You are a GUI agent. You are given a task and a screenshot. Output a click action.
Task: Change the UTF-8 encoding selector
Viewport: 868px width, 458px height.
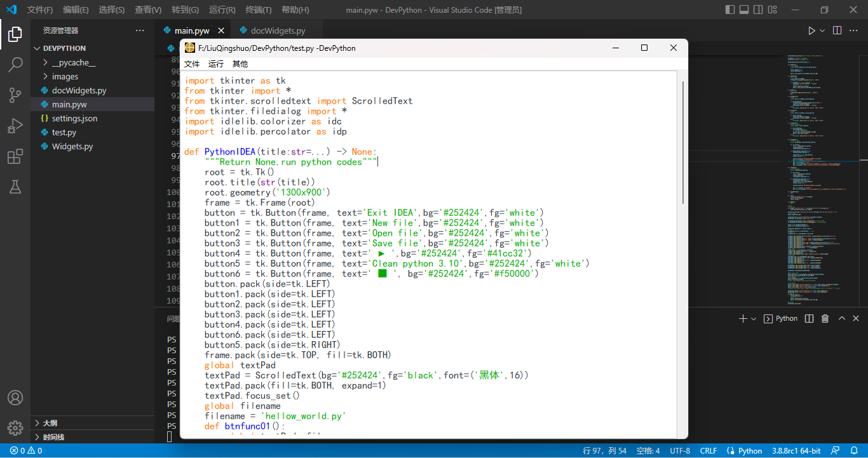point(680,451)
